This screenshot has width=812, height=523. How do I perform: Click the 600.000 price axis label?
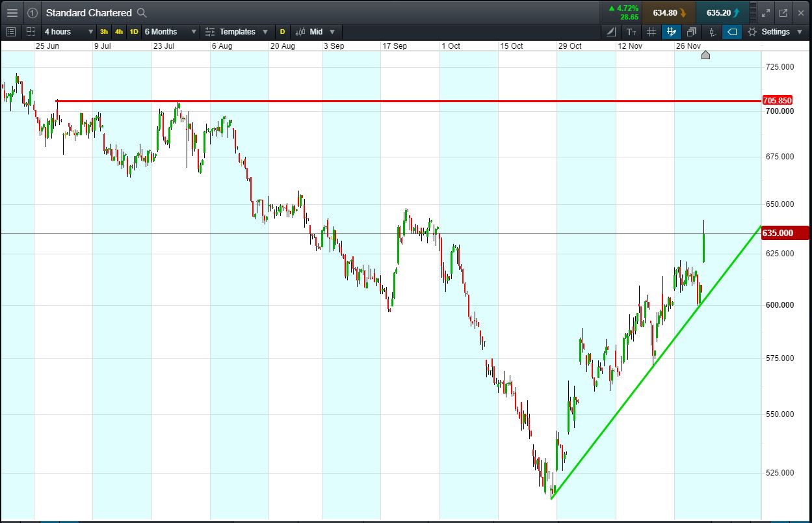780,304
